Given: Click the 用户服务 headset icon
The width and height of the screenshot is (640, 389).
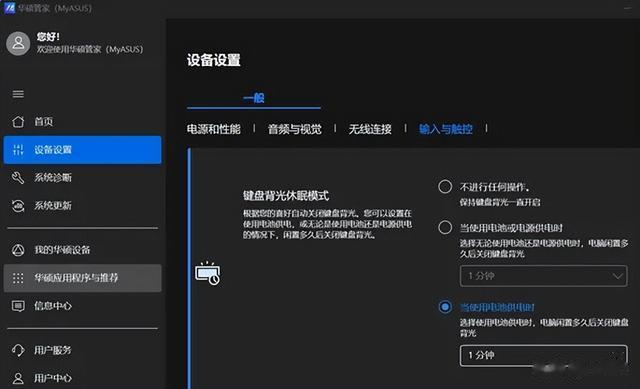Looking at the screenshot, I should (x=18, y=350).
